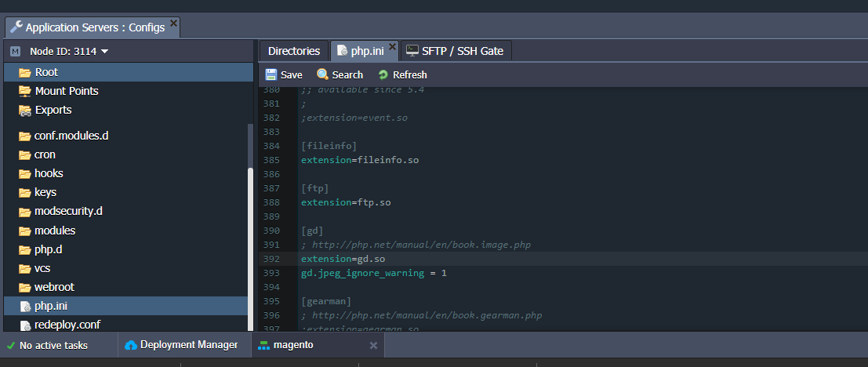Close the php.ini editor tab
The height and width of the screenshot is (367, 868).
[393, 46]
